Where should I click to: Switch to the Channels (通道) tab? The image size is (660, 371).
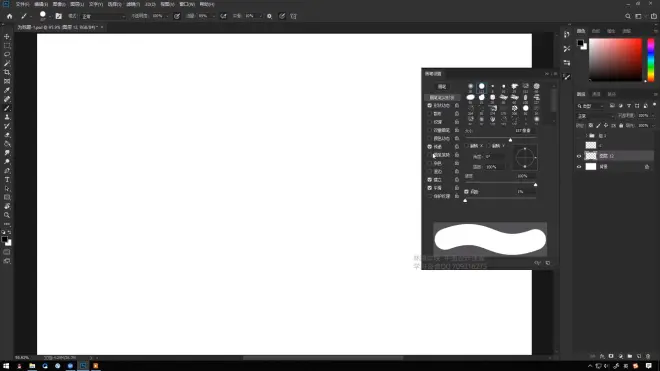coord(596,94)
